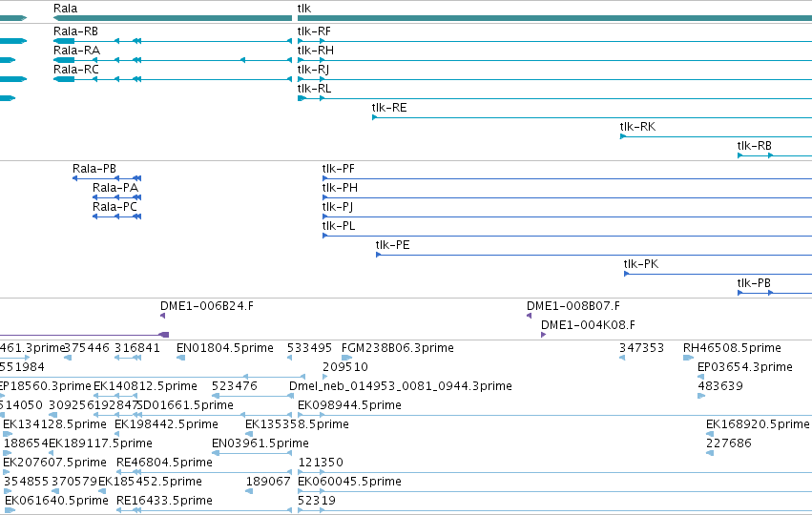The image size is (812, 515).
Task: Click the EK098944.5prime EST label
Action: coord(349,405)
